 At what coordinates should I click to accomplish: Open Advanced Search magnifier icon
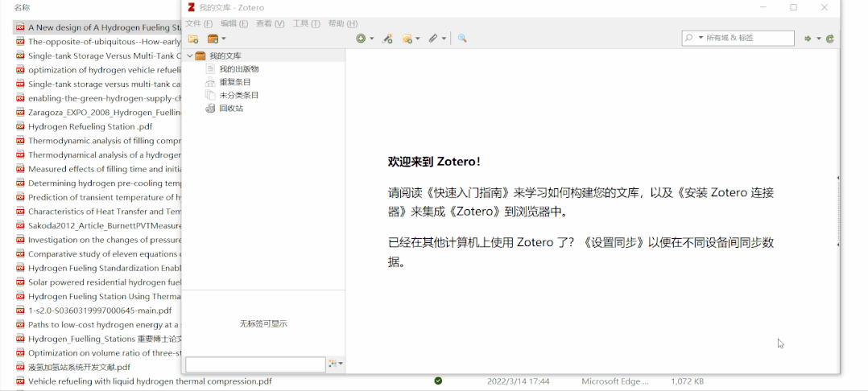click(x=462, y=39)
